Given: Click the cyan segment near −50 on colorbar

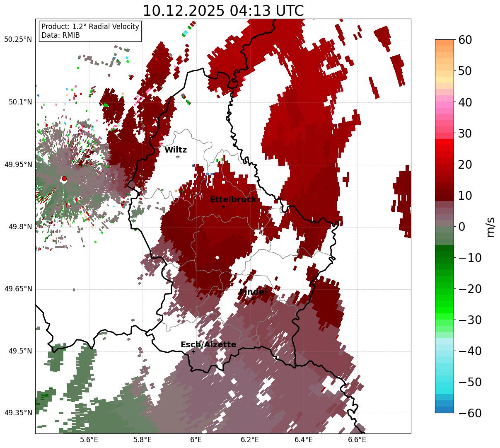Looking at the screenshot, I should [444, 385].
